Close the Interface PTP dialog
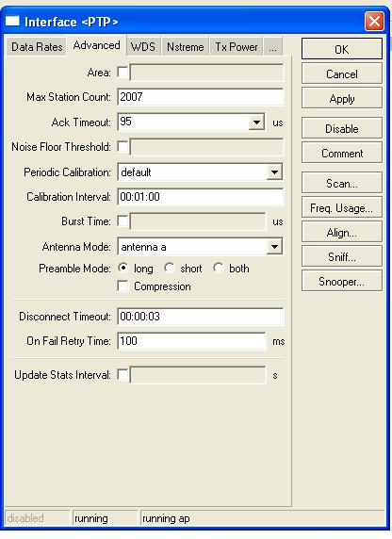This screenshot has height=539, width=392. tap(374, 22)
